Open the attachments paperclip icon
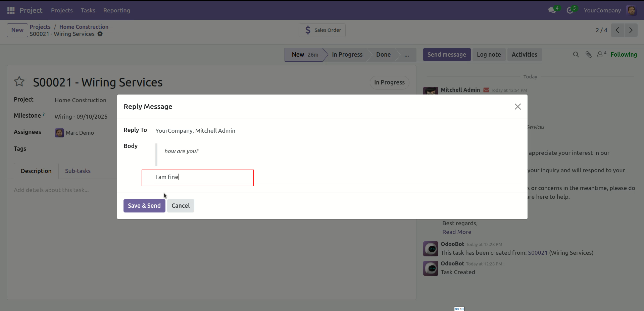This screenshot has width=644, height=311. pos(589,55)
